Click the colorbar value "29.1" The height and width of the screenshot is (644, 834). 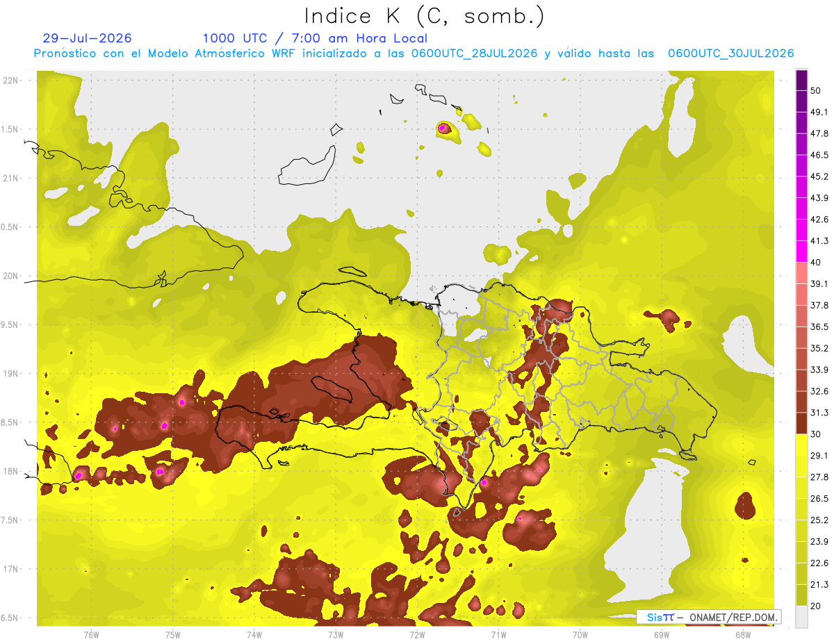819,456
